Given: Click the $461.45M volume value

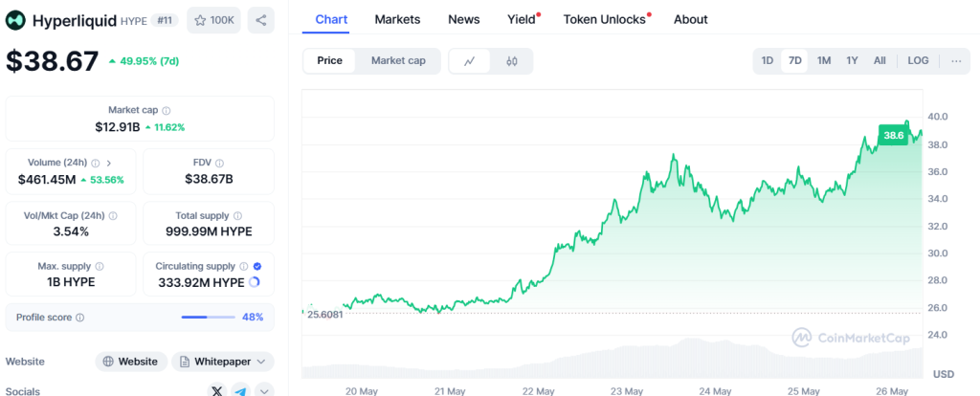Looking at the screenshot, I should (x=47, y=180).
